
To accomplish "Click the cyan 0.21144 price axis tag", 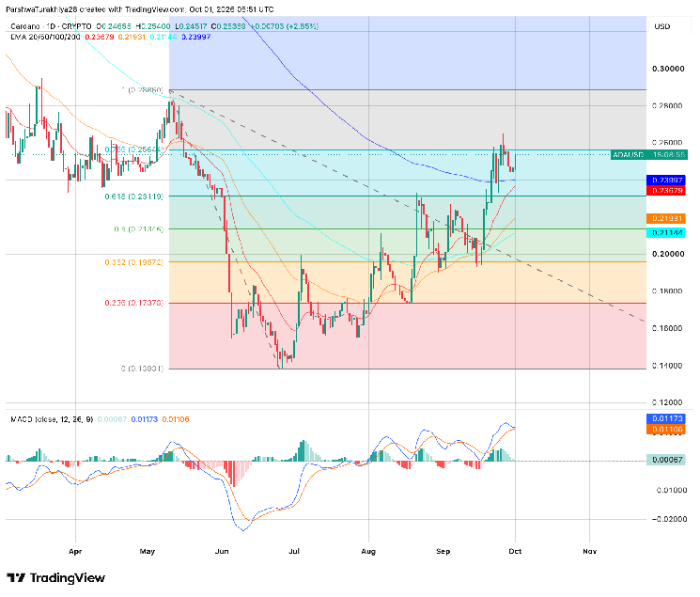I will click(666, 233).
